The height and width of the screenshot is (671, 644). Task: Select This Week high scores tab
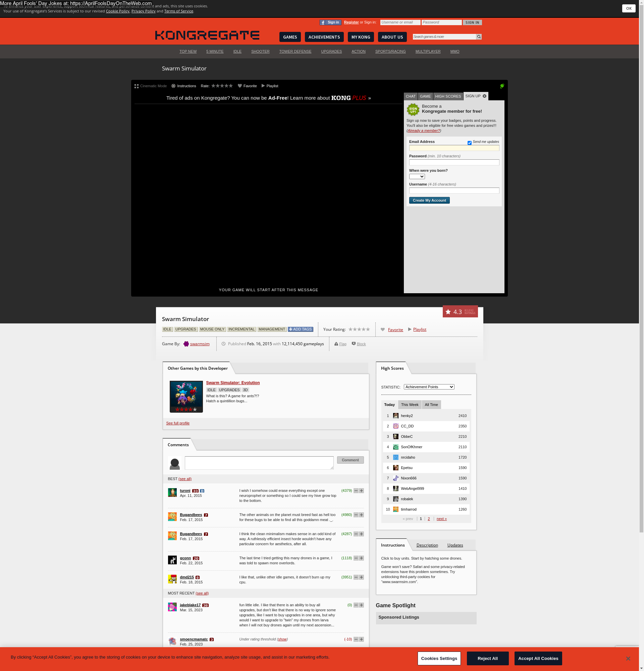click(410, 405)
